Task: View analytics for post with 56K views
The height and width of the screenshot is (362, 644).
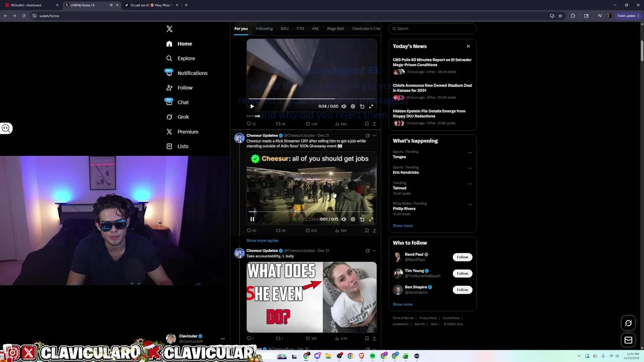Action: pos(341,124)
